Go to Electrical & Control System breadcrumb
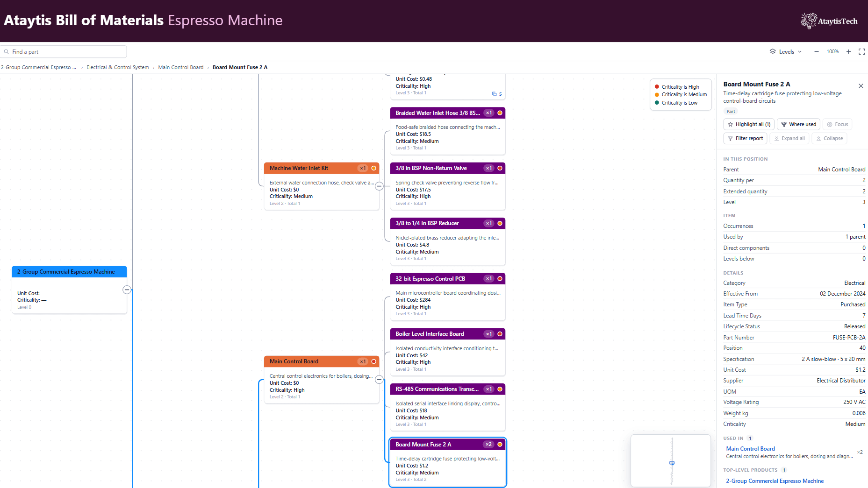The image size is (868, 488). [117, 67]
